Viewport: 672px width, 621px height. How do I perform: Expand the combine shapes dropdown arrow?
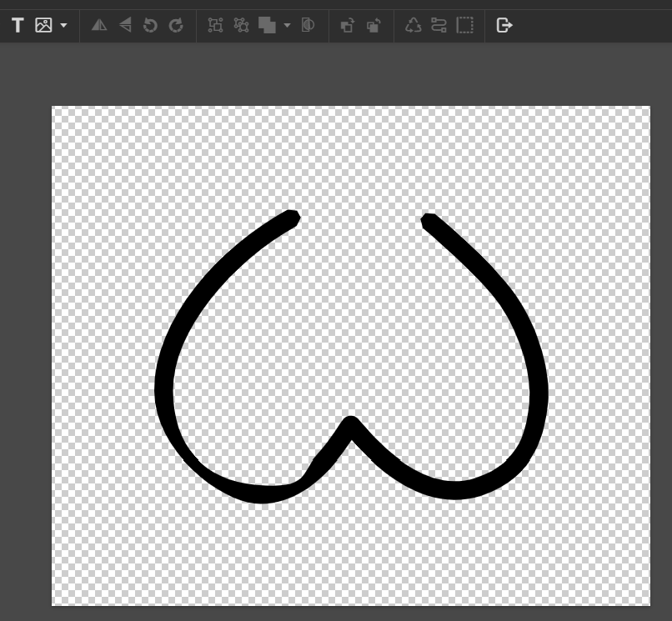coord(287,26)
